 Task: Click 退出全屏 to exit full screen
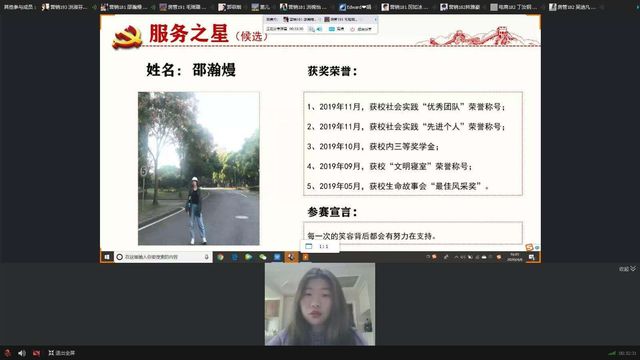(62, 353)
